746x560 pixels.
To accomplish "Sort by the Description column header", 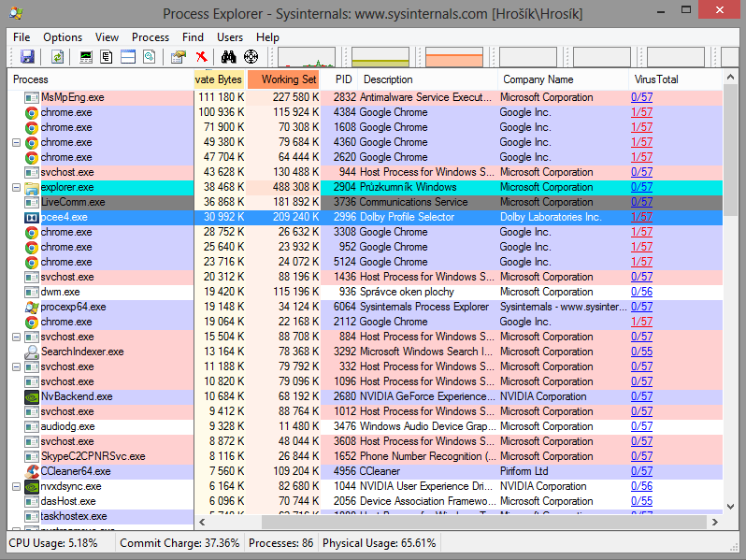I will (428, 79).
